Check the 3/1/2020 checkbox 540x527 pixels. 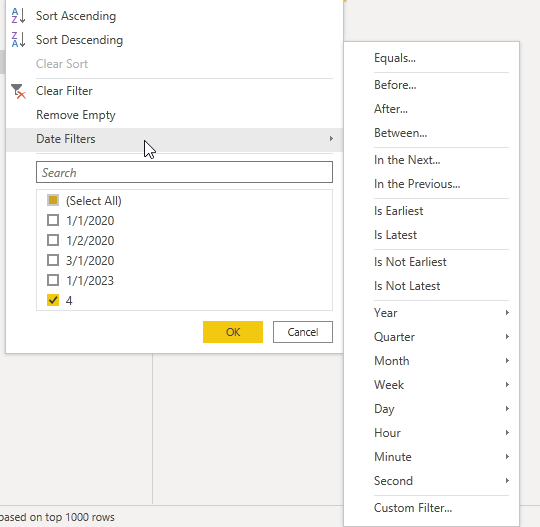point(53,260)
